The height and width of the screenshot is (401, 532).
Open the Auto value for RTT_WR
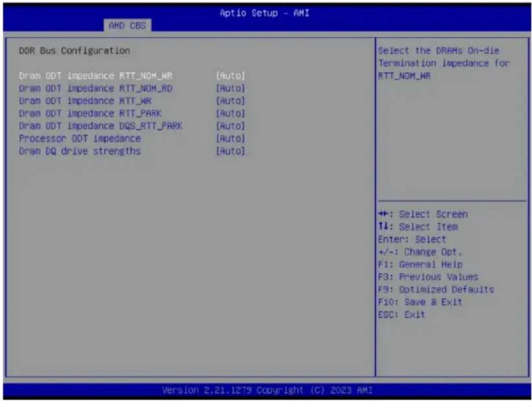point(231,101)
